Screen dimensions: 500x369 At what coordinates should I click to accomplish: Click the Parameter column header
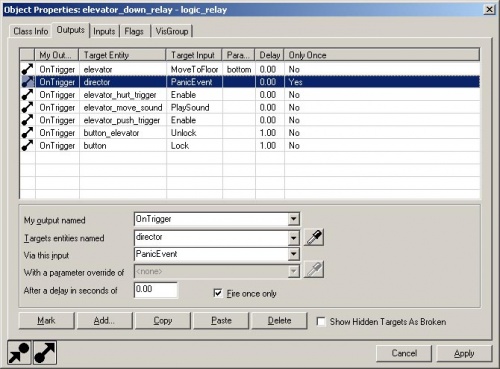click(238, 55)
